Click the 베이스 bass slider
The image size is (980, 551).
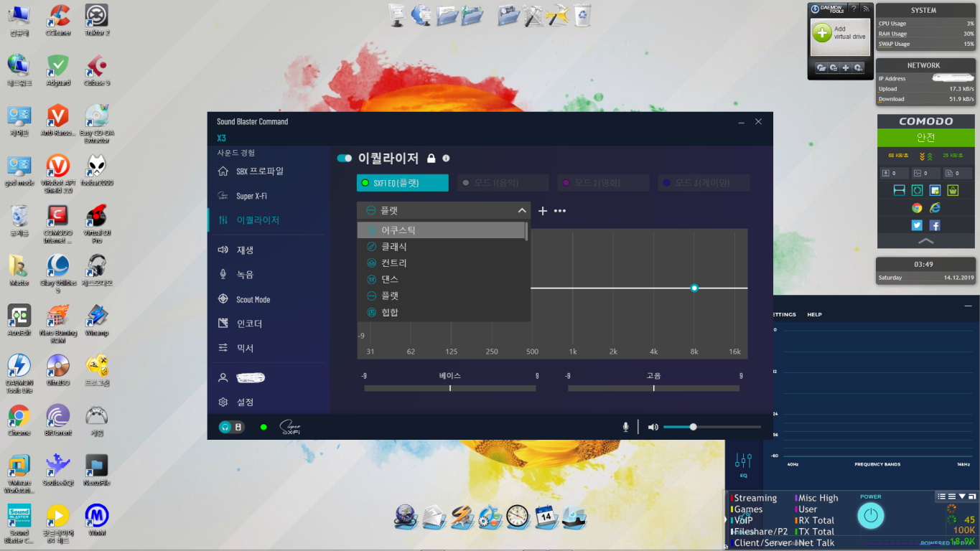450,388
